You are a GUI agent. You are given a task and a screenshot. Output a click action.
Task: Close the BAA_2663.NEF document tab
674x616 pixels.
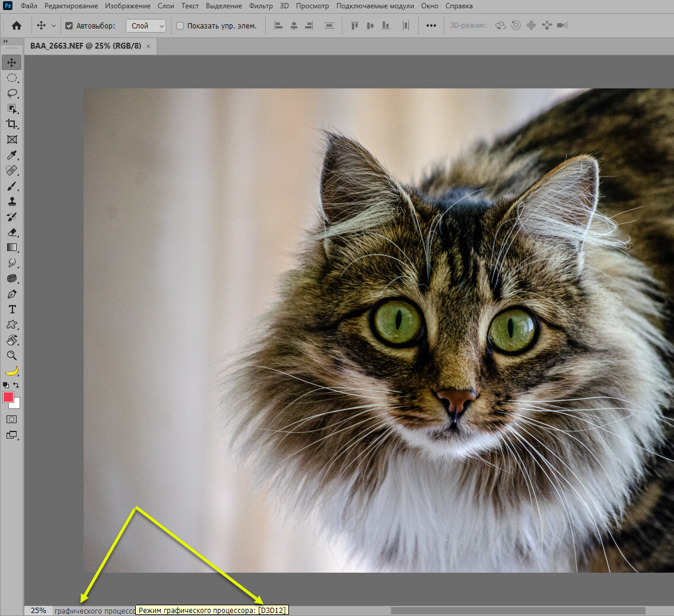click(x=148, y=46)
